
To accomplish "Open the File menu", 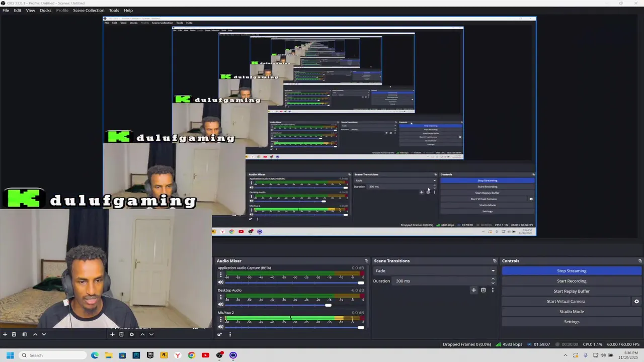I will coord(6,10).
